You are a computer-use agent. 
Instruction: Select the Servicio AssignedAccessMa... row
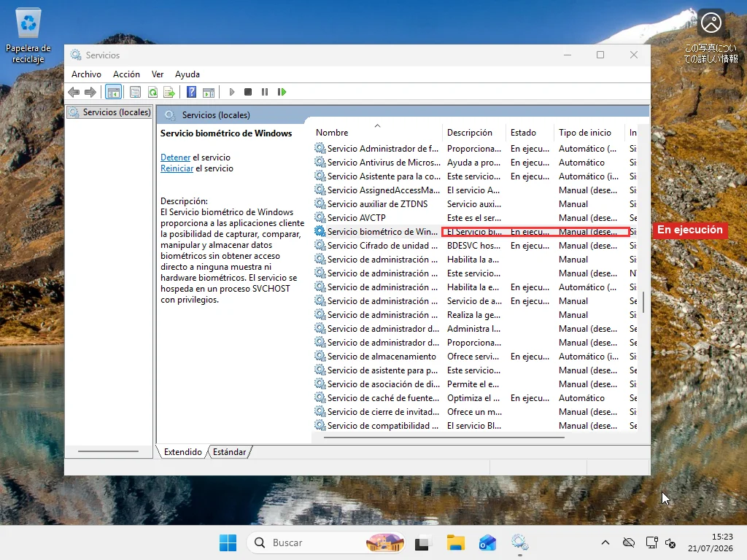pos(475,190)
